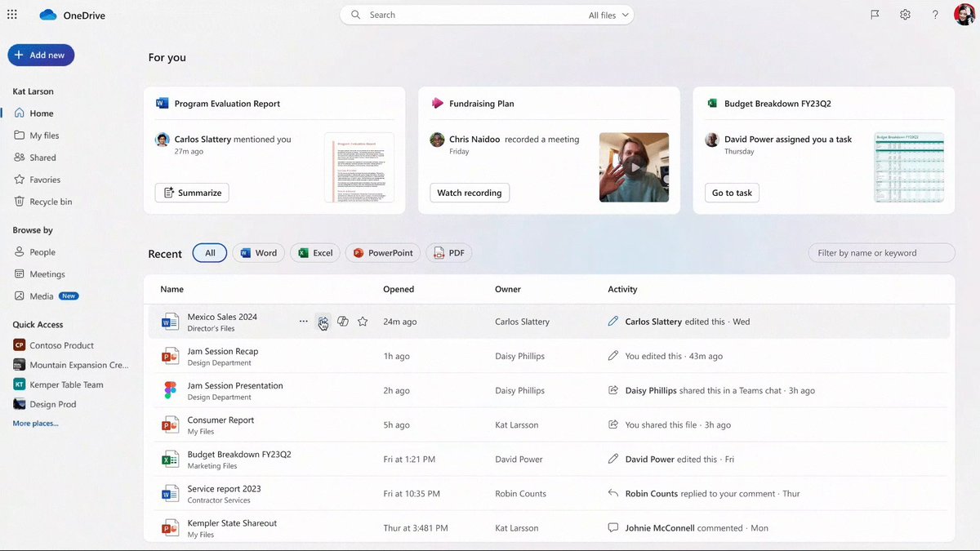980x551 pixels.
Task: Open the Help question mark
Action: point(935,15)
